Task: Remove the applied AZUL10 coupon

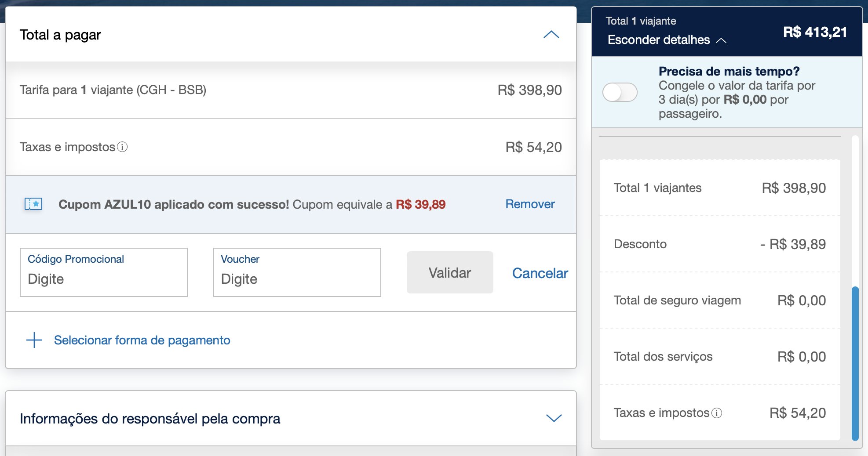Action: click(530, 204)
